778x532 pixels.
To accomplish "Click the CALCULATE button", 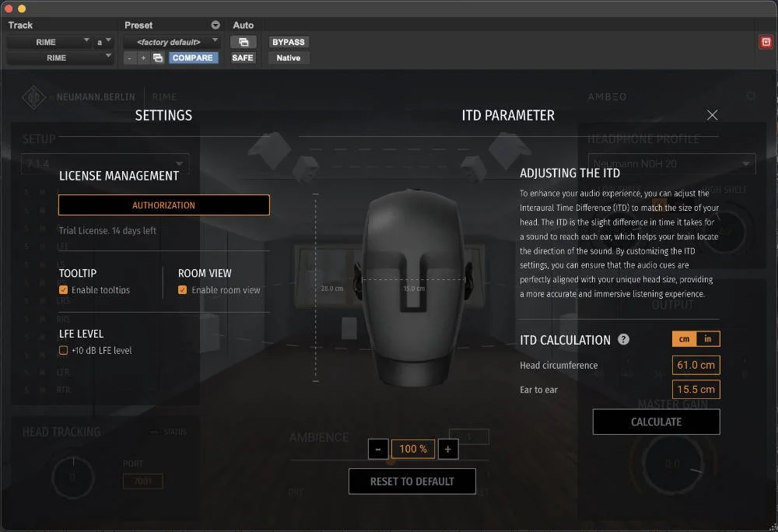I will (656, 422).
